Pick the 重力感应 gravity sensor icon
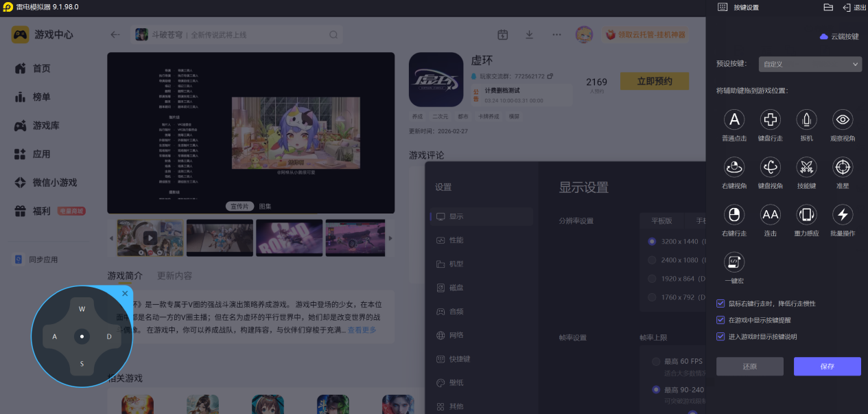 [x=806, y=215]
